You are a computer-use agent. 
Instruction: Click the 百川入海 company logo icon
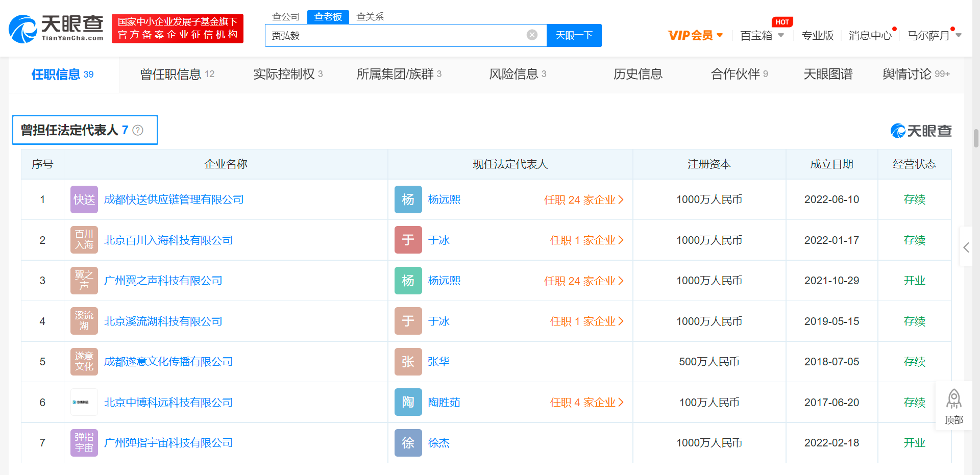(x=84, y=240)
